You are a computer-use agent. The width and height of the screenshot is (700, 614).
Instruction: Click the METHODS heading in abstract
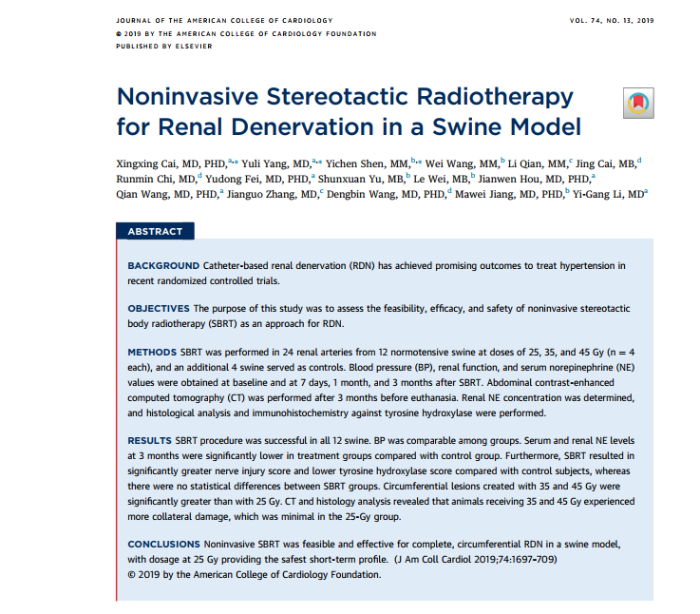coord(151,353)
